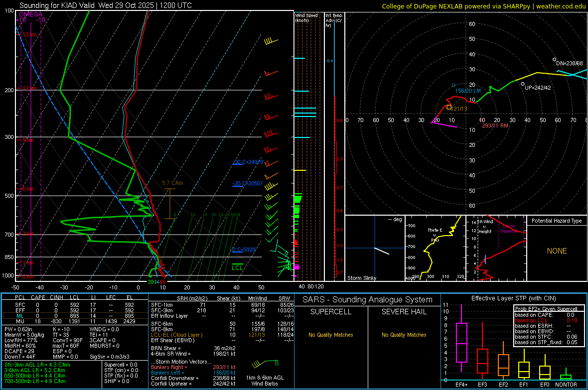Click the '-30 C=24978' temperature level label

click(248, 162)
